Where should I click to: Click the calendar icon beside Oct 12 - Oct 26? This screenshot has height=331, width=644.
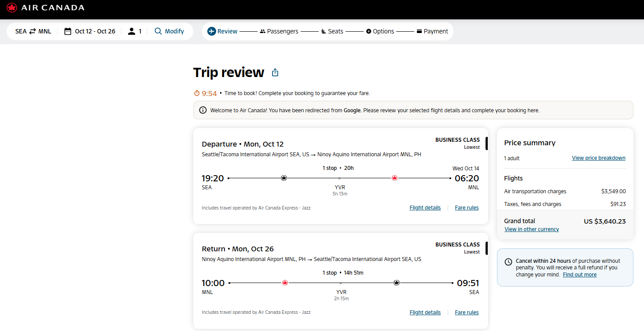(68, 31)
